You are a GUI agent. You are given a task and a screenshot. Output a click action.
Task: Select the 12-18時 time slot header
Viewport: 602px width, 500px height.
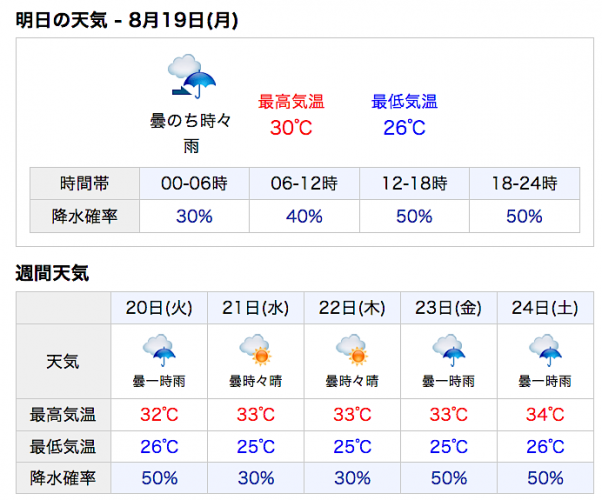tap(414, 183)
